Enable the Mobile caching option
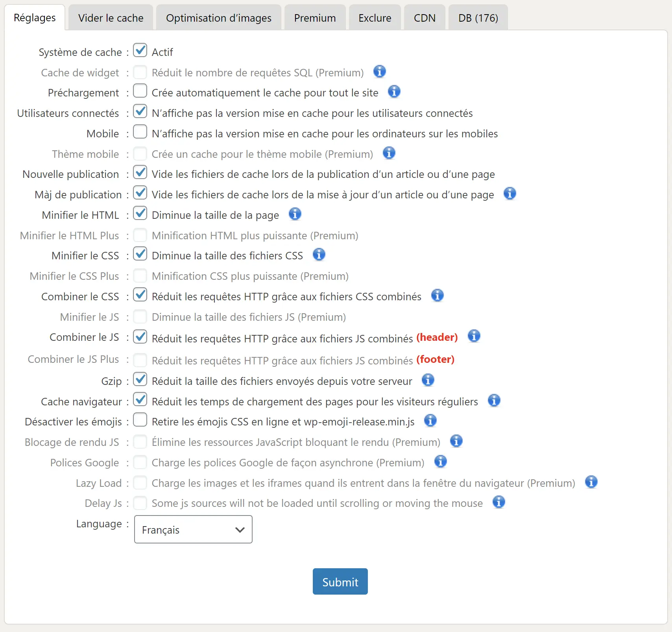Screen dimensions: 672x632 [x=140, y=132]
